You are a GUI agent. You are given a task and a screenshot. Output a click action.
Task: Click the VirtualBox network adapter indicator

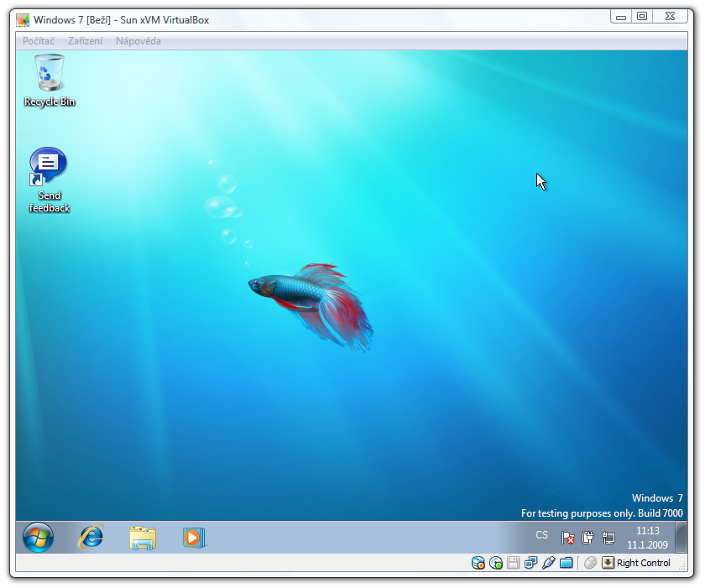coord(531,563)
